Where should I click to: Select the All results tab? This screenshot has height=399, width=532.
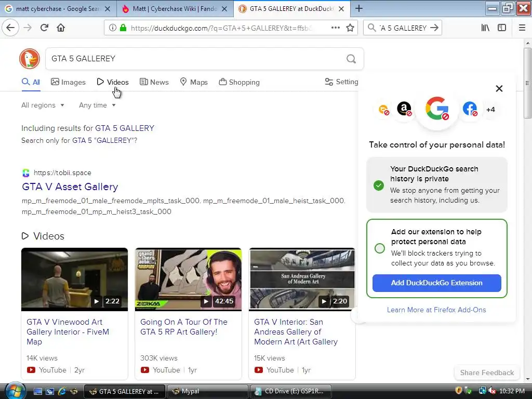point(31,82)
